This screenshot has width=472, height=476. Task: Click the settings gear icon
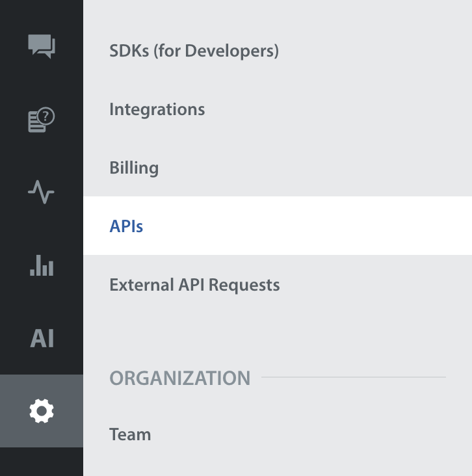pyautogui.click(x=42, y=411)
